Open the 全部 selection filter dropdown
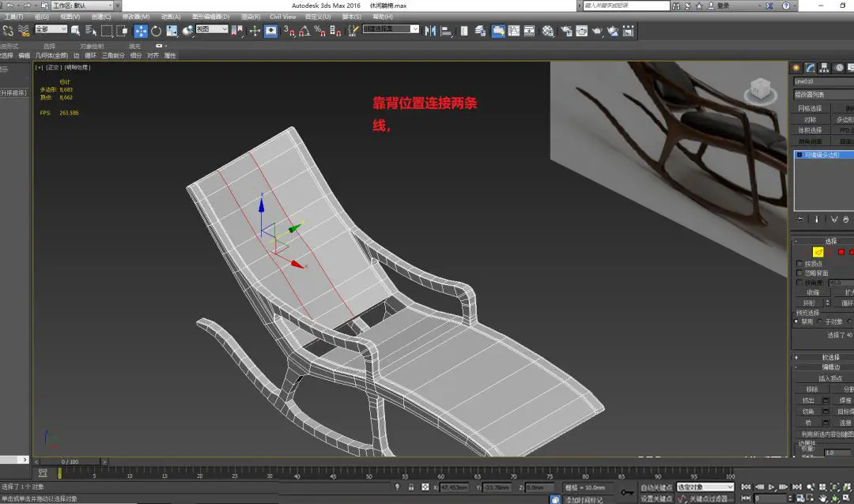The height and width of the screenshot is (504, 854). click(x=51, y=30)
